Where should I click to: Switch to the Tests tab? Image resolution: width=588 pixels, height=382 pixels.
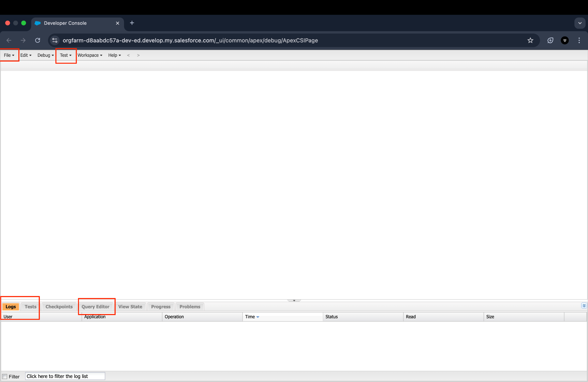click(30, 306)
